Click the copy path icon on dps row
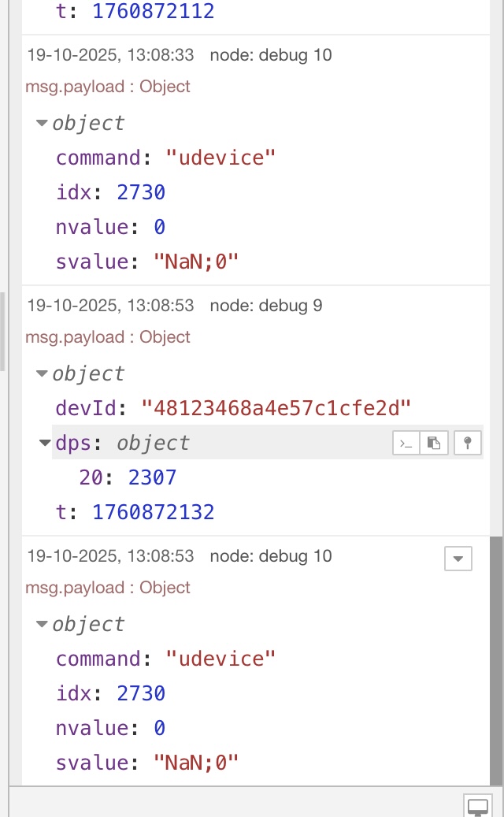 pyautogui.click(x=405, y=444)
